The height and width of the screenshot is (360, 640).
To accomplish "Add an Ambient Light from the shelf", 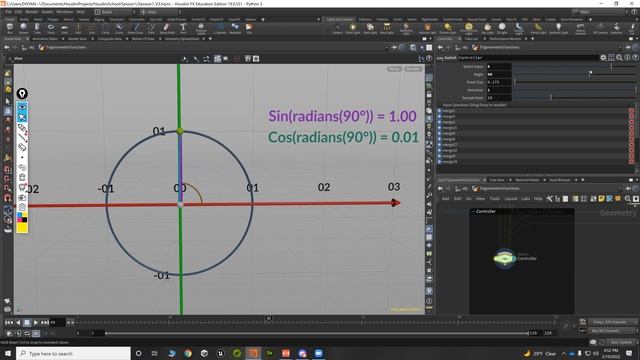I will coord(558,28).
